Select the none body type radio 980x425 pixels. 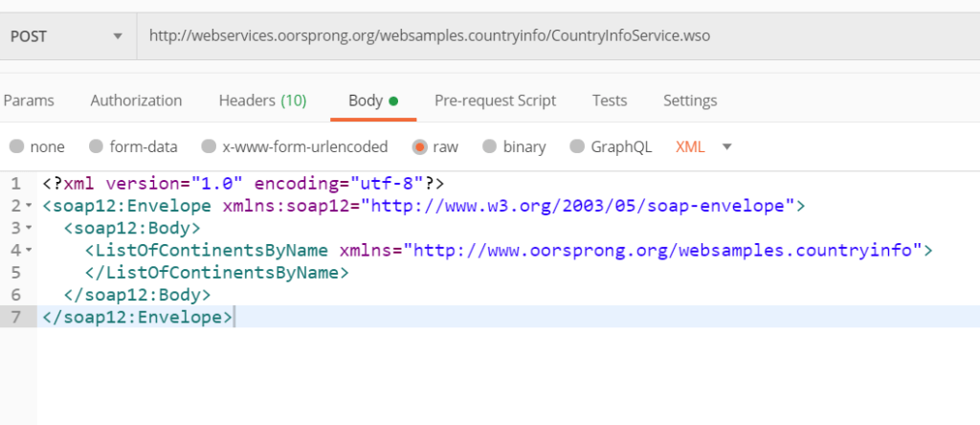(x=17, y=146)
